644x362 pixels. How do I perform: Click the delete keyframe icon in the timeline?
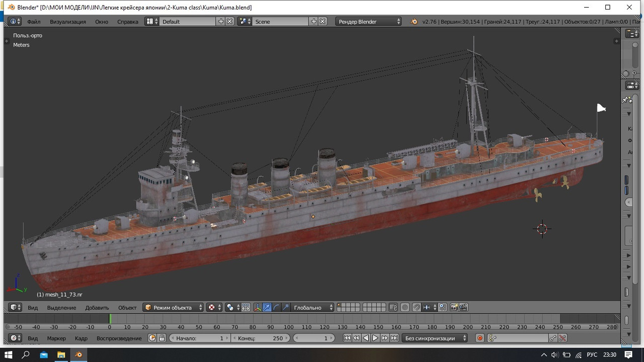pos(562,338)
